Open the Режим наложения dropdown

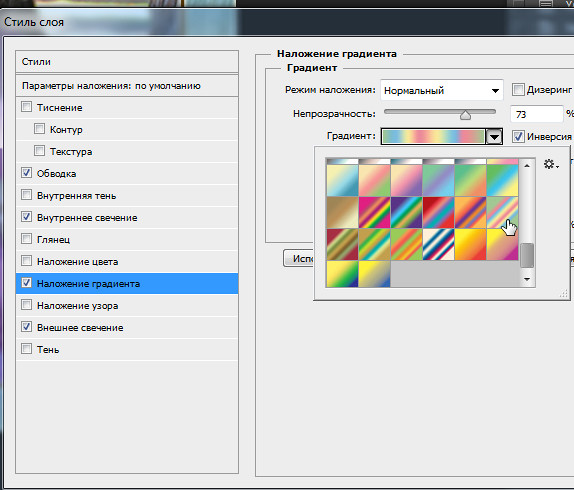point(442,90)
